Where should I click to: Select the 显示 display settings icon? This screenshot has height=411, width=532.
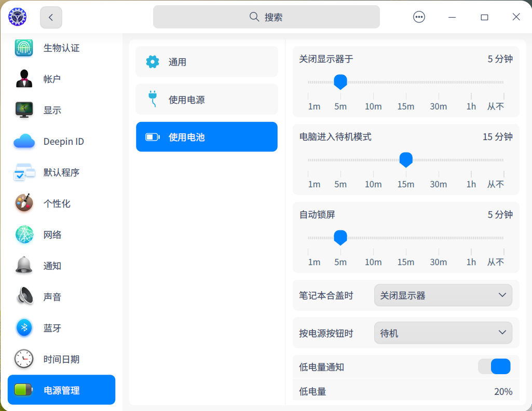tap(23, 110)
